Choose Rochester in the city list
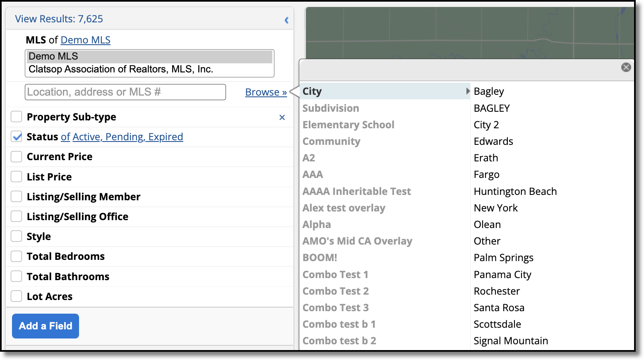The image size is (644, 360). [x=497, y=291]
